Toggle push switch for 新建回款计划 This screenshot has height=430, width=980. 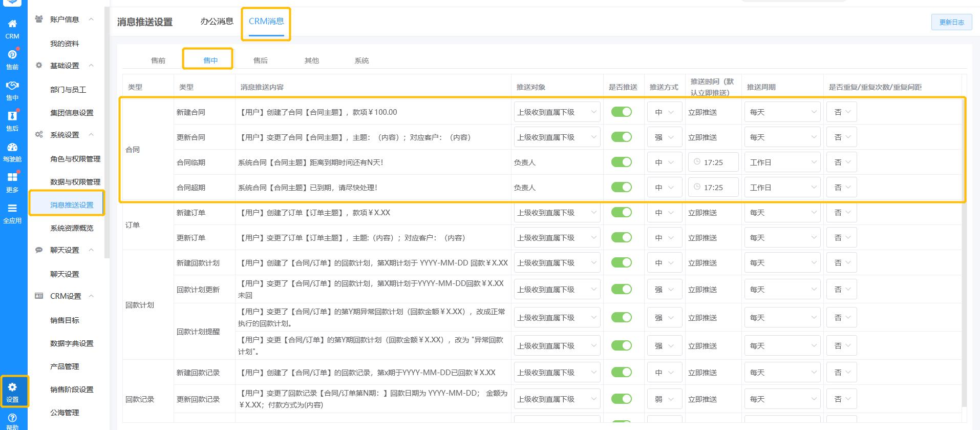coord(622,262)
